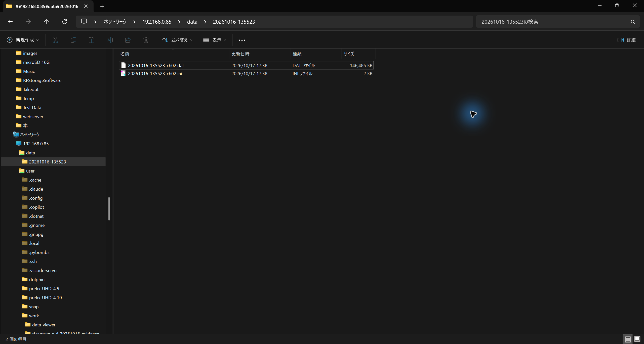Image resolution: width=644 pixels, height=344 pixels.
Task: Click the navigation pane scrollbar
Action: tap(109, 209)
